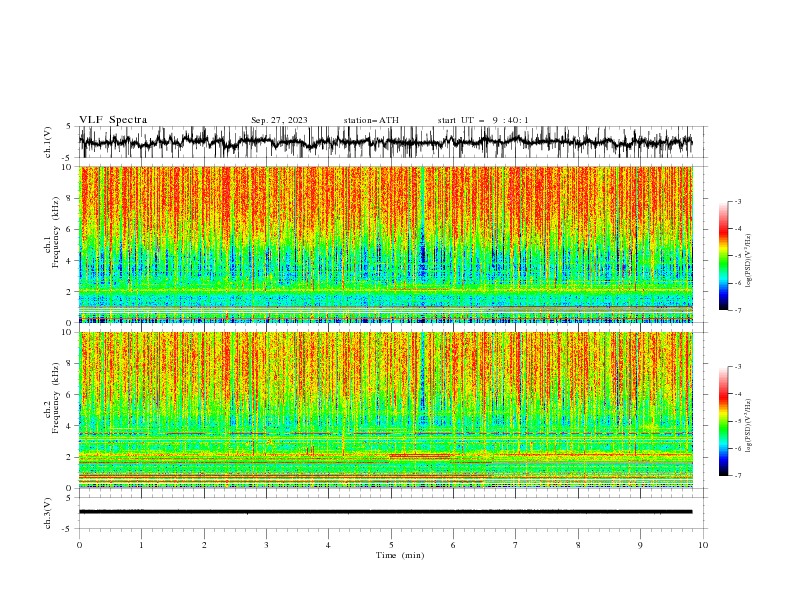This screenshot has height=612, width=792.
Task: Click time-axis tick label "1"
Action: [x=141, y=545]
